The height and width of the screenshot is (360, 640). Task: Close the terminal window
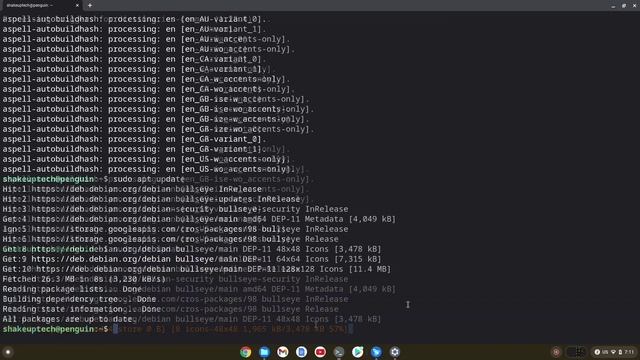pyautogui.click(x=634, y=6)
